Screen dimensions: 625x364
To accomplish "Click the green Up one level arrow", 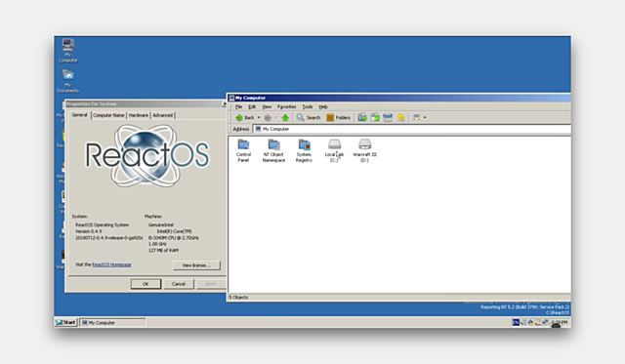I will [285, 117].
